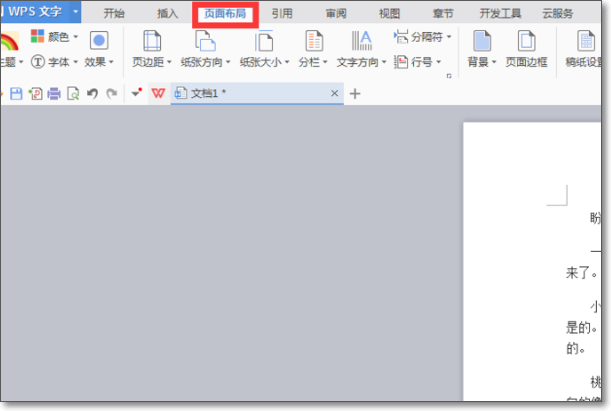Viewport: 611px width, 411px height.
Task: Click the 纸张方向 orientation icon
Action: (205, 41)
